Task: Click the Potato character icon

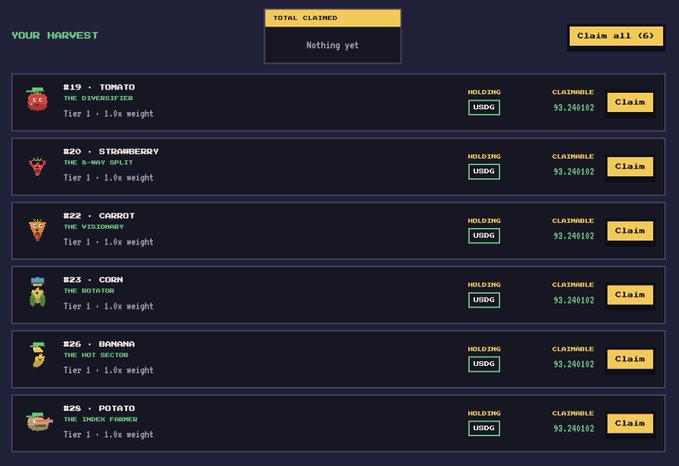Action: tap(39, 421)
